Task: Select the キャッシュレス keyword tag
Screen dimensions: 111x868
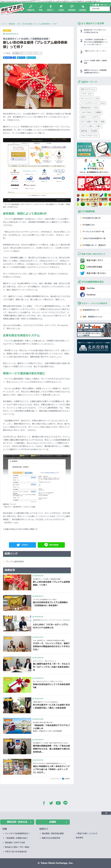Action: tap(86, 98)
